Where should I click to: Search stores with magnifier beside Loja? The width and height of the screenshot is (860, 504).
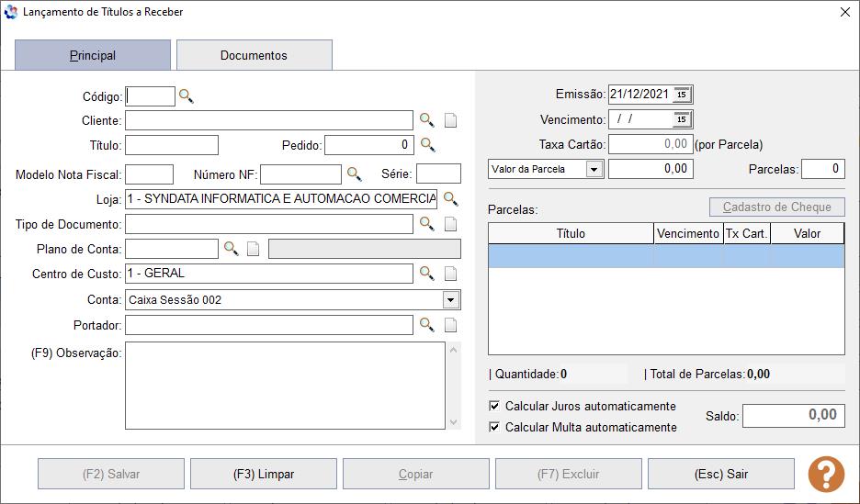pyautogui.click(x=451, y=199)
